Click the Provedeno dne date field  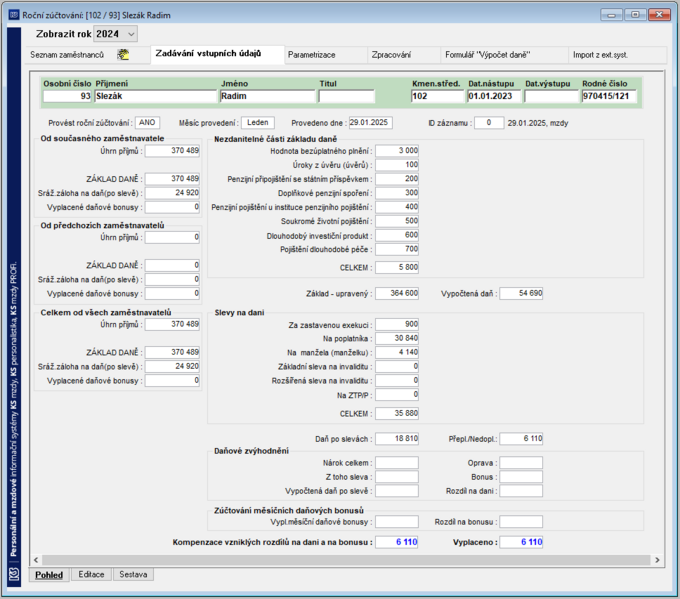(371, 123)
